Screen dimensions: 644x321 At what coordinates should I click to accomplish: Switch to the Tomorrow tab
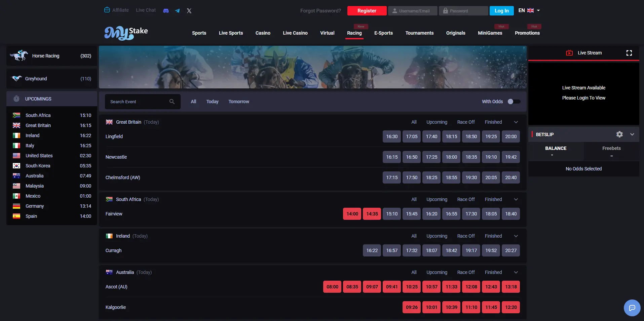coord(238,102)
